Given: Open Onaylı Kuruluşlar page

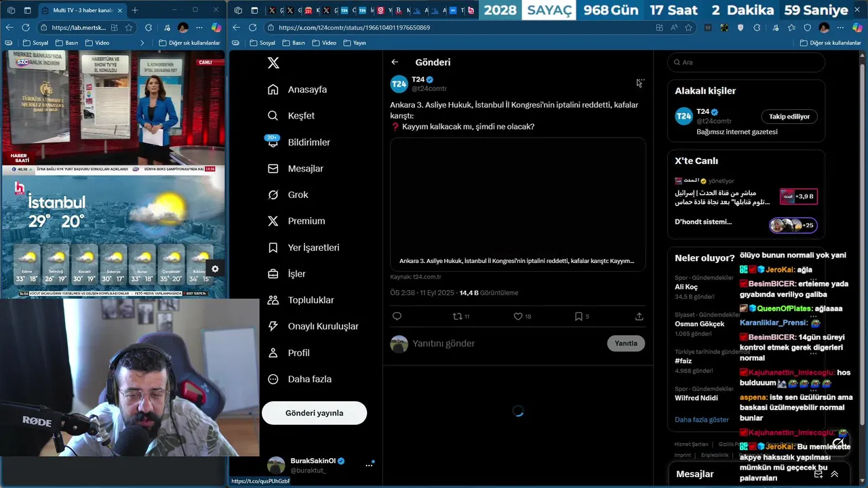Looking at the screenshot, I should [x=313, y=326].
